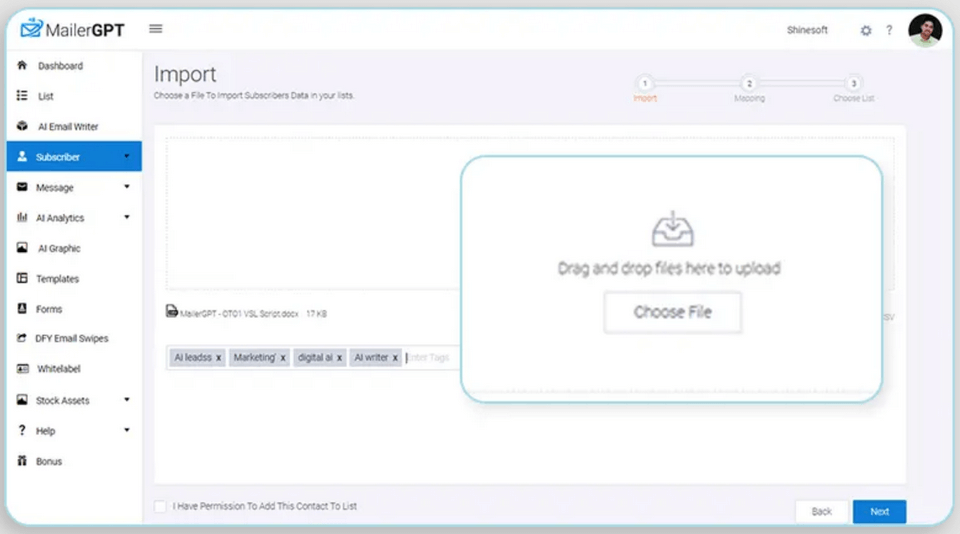Open Dashboard from the sidebar
Screen dimensions: 960x534
pyautogui.click(x=60, y=66)
